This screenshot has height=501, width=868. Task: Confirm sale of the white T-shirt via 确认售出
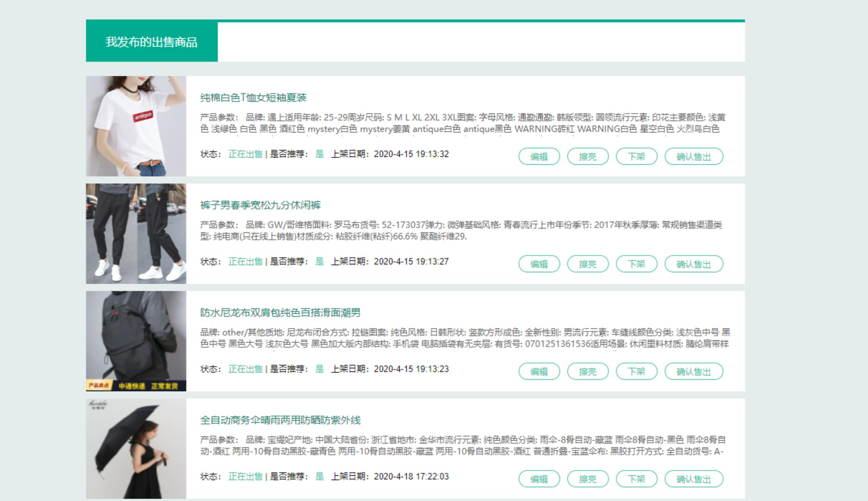(x=694, y=156)
